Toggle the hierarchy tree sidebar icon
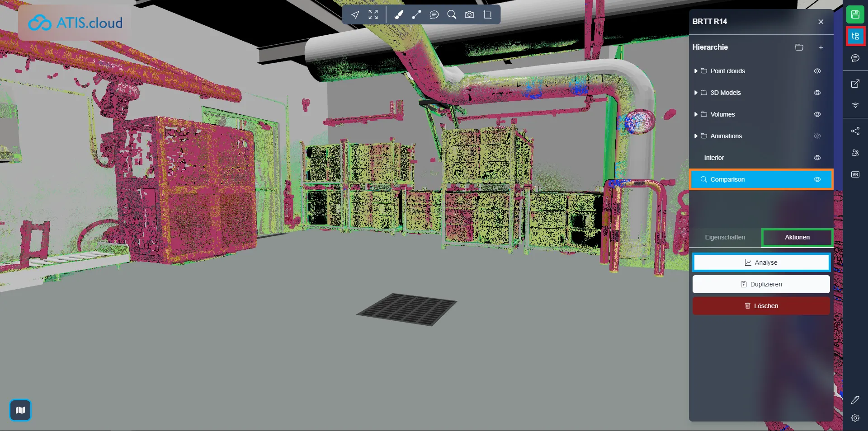The image size is (868, 431). tap(855, 36)
